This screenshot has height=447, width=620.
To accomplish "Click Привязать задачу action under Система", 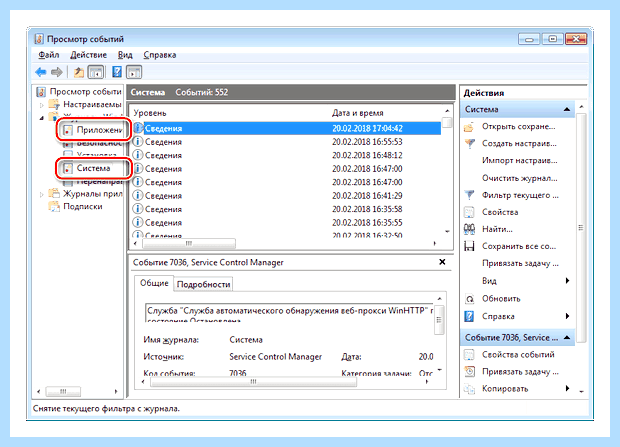I will 520,263.
